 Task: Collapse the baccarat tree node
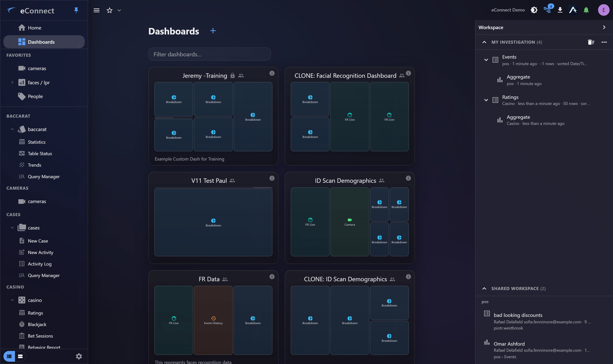click(x=12, y=130)
